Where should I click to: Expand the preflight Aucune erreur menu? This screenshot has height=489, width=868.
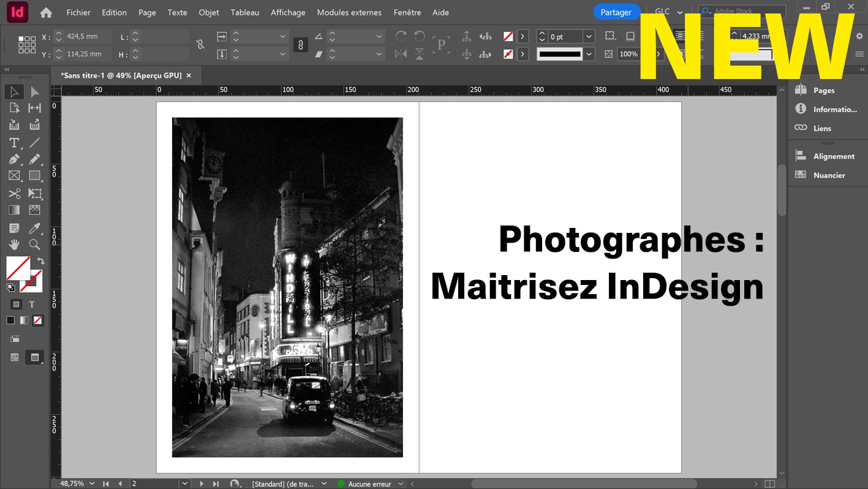401,484
